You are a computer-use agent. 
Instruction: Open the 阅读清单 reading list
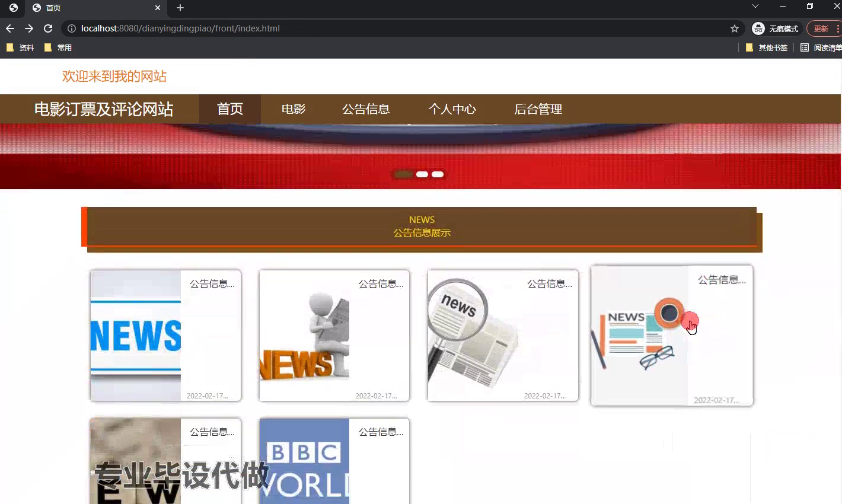821,47
